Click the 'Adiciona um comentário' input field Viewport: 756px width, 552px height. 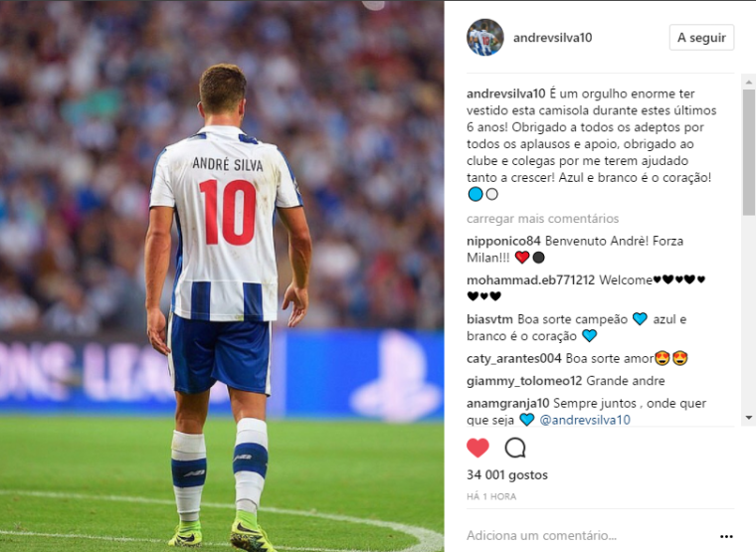pyautogui.click(x=588, y=536)
